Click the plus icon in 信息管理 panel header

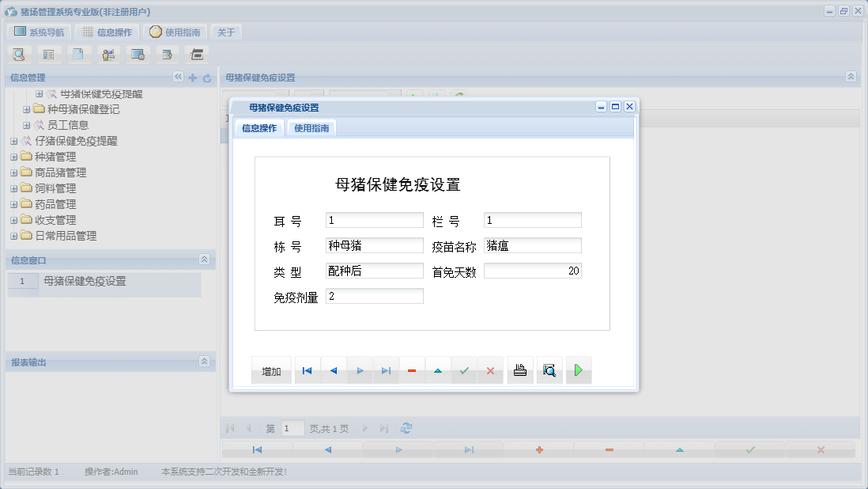coord(193,78)
